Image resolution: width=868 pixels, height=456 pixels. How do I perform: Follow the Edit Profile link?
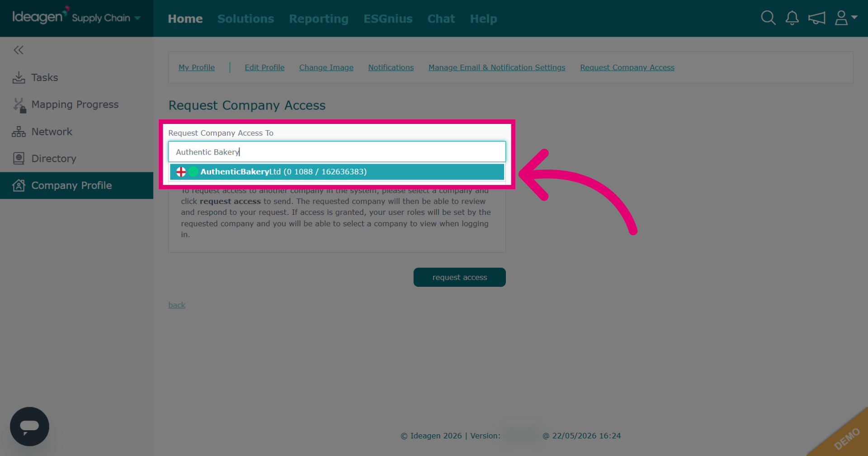pyautogui.click(x=264, y=67)
